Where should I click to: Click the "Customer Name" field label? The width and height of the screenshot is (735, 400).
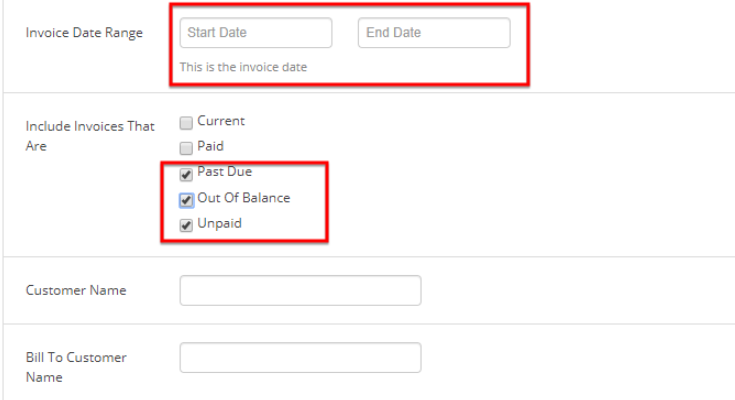(x=75, y=290)
